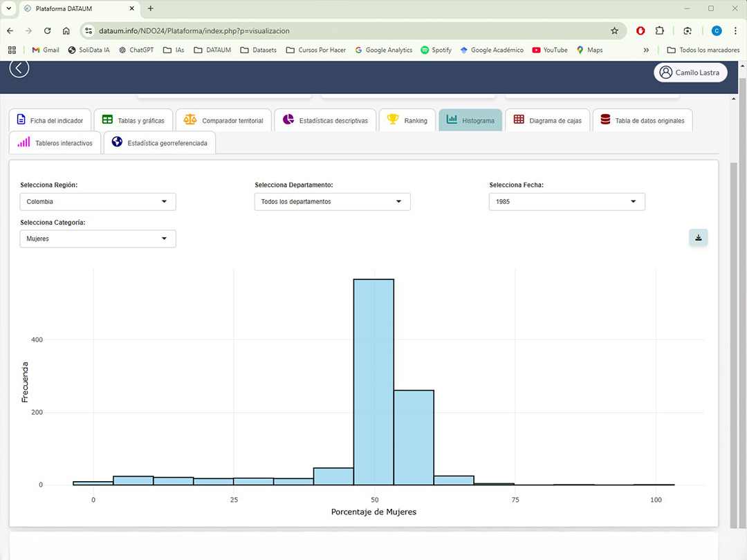Expand the Selecciona Región dropdown
Image resolution: width=747 pixels, height=560 pixels.
[x=98, y=202]
